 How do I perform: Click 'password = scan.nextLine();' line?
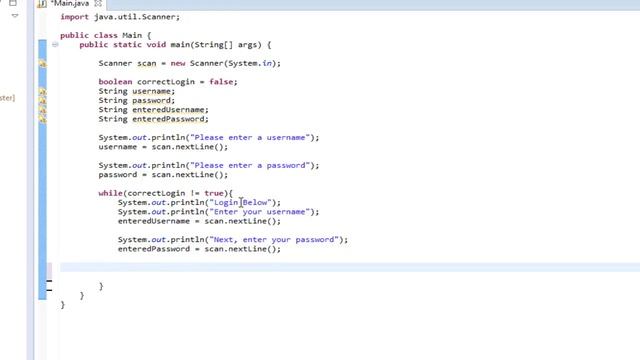coord(163,175)
